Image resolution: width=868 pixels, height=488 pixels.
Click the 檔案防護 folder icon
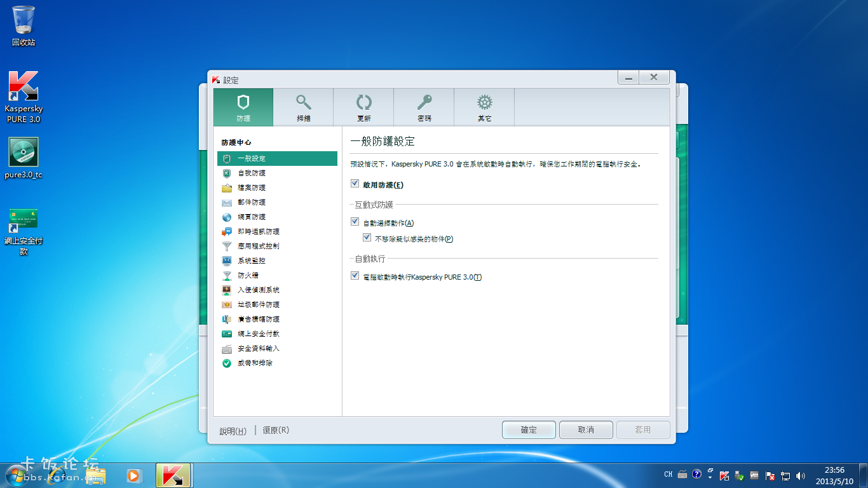pyautogui.click(x=227, y=187)
